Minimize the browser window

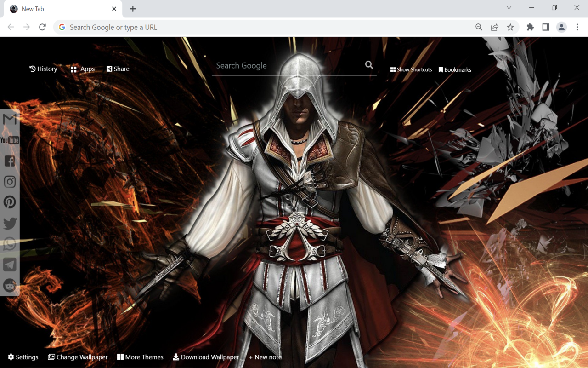[x=531, y=8]
